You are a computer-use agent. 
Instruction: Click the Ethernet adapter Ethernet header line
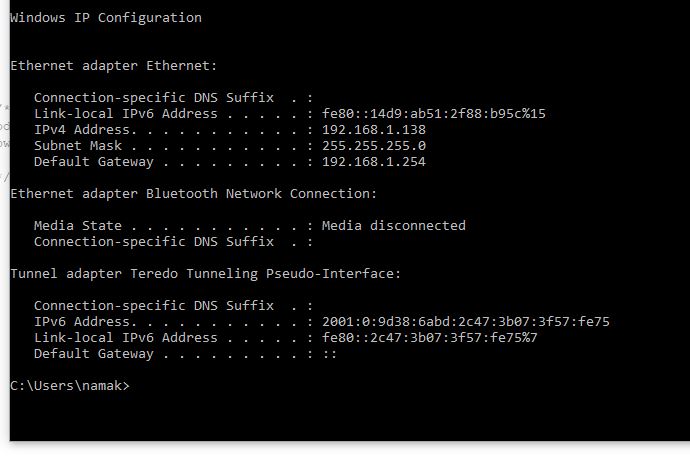[x=114, y=66]
